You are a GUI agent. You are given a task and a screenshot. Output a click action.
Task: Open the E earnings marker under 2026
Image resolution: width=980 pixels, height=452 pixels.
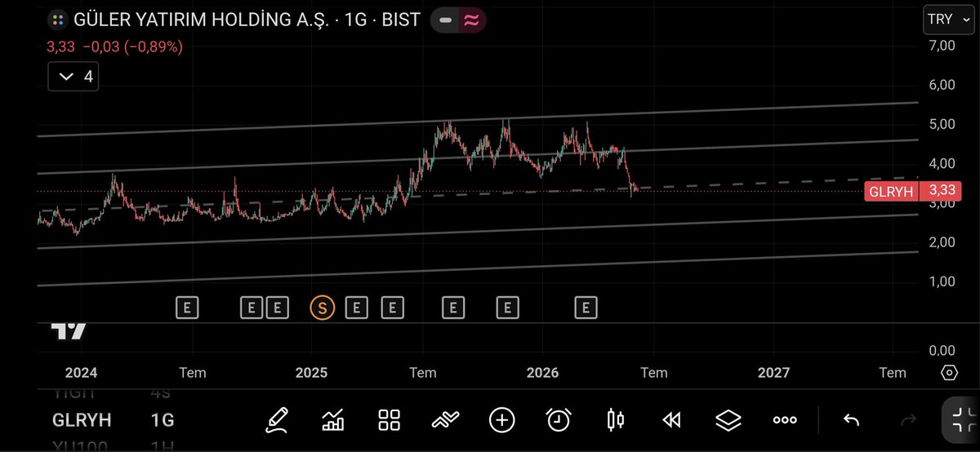click(x=586, y=308)
